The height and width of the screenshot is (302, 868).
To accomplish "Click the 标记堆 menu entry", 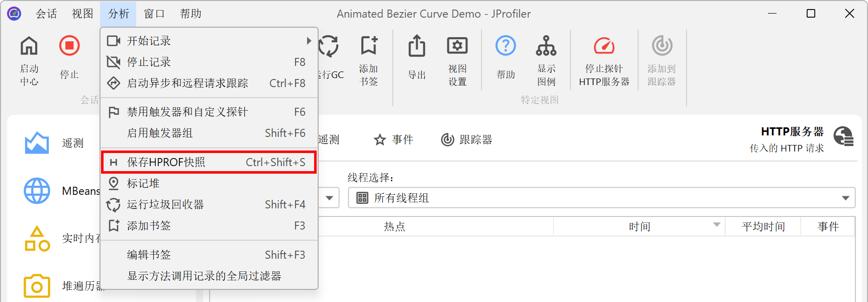I will (x=209, y=183).
